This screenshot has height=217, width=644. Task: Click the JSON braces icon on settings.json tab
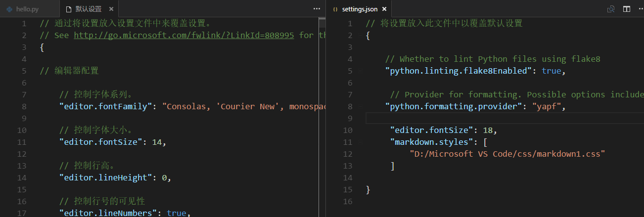pyautogui.click(x=335, y=9)
